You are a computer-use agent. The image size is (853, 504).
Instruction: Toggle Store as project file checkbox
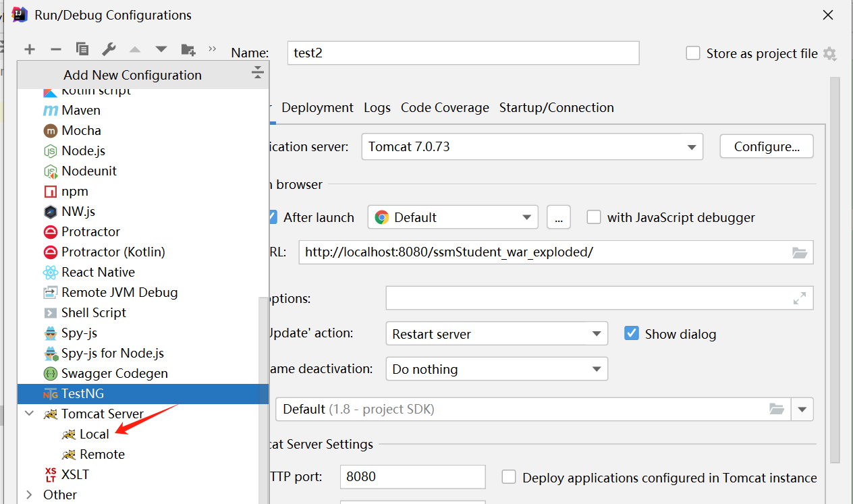[693, 53]
